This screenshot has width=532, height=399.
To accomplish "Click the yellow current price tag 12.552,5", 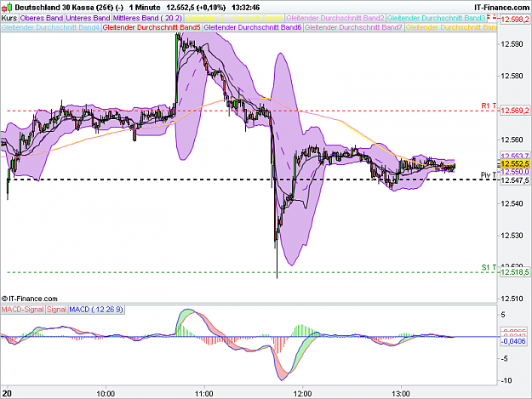I will tap(515, 164).
